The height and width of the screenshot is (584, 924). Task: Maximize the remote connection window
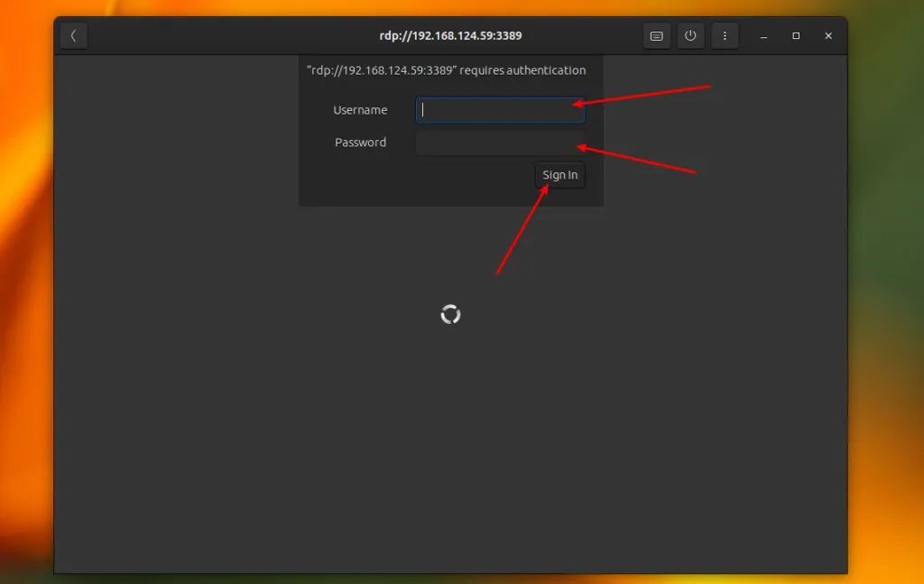tap(796, 36)
